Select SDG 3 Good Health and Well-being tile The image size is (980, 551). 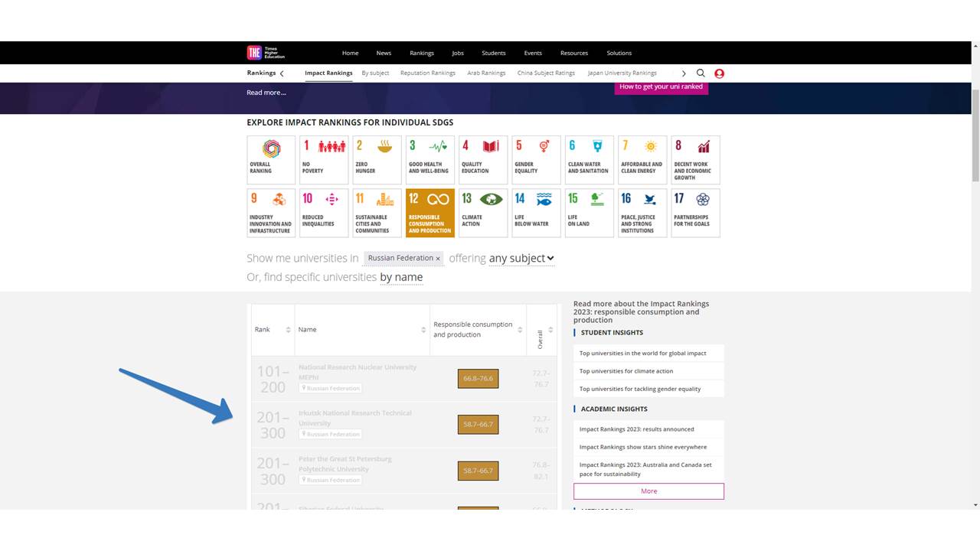[430, 160]
